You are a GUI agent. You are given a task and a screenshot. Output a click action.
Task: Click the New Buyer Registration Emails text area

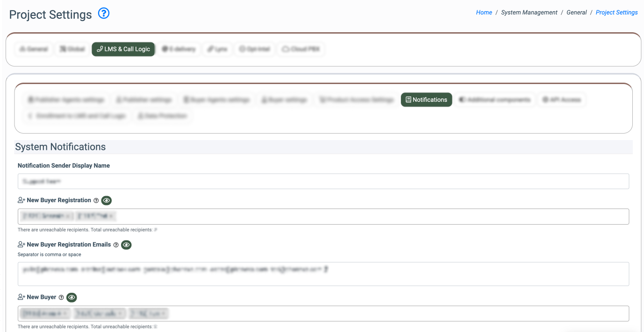pyautogui.click(x=323, y=274)
